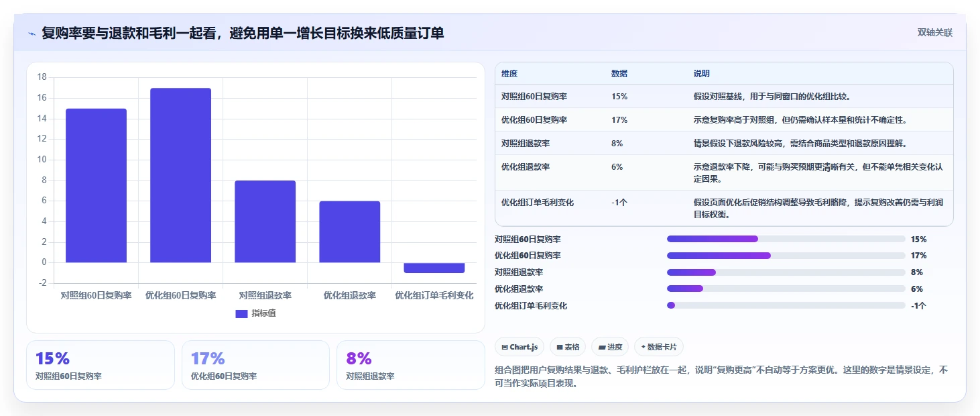Click the 8% value in the table
This screenshot has height=416, width=980.
[x=617, y=144]
